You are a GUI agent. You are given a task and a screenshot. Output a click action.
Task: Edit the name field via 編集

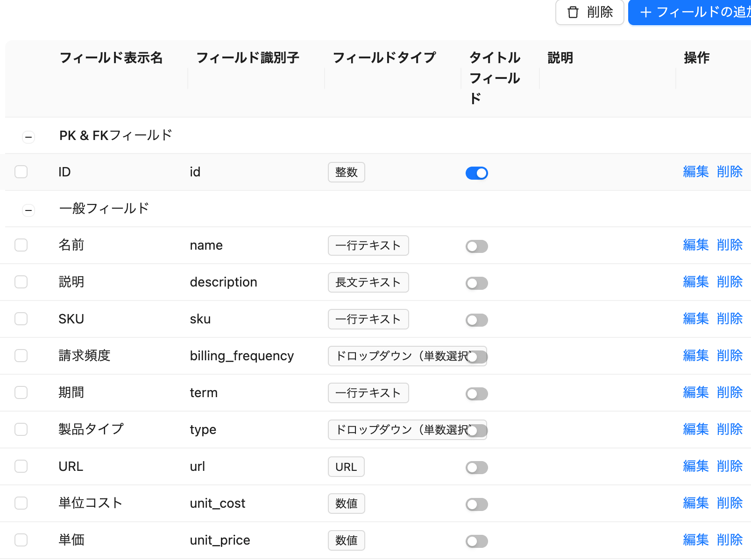(696, 245)
